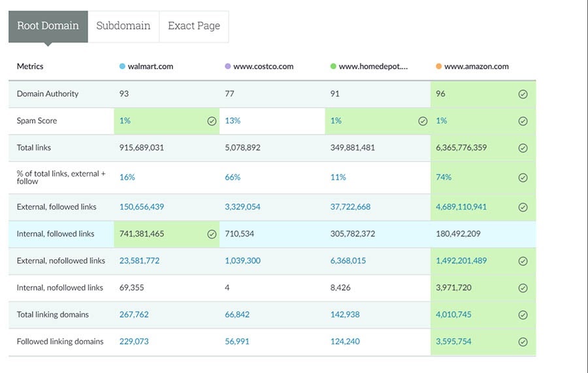Click the checkmark icon beside homedepot Spam Score
Screen dimensions: 588x373
pyautogui.click(x=423, y=121)
